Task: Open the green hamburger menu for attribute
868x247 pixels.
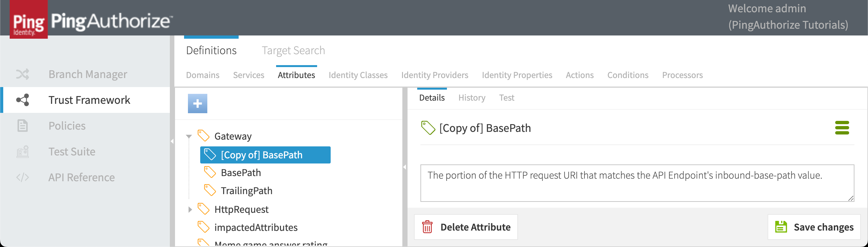Action: pyautogui.click(x=842, y=128)
